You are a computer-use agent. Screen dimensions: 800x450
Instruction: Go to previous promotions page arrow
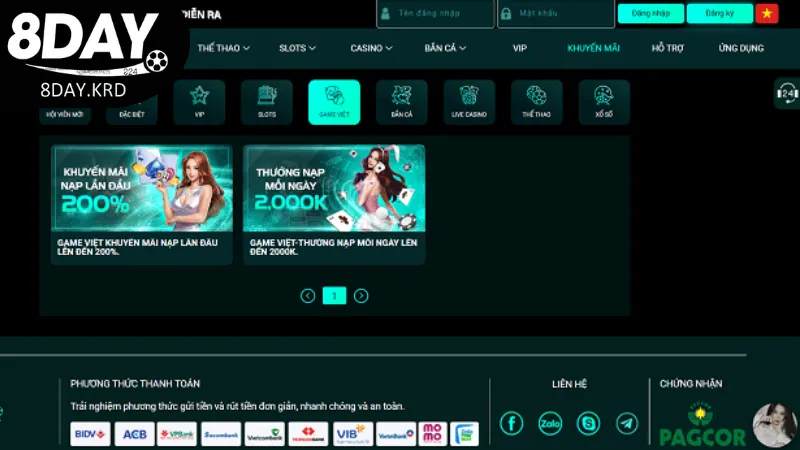[x=308, y=296]
